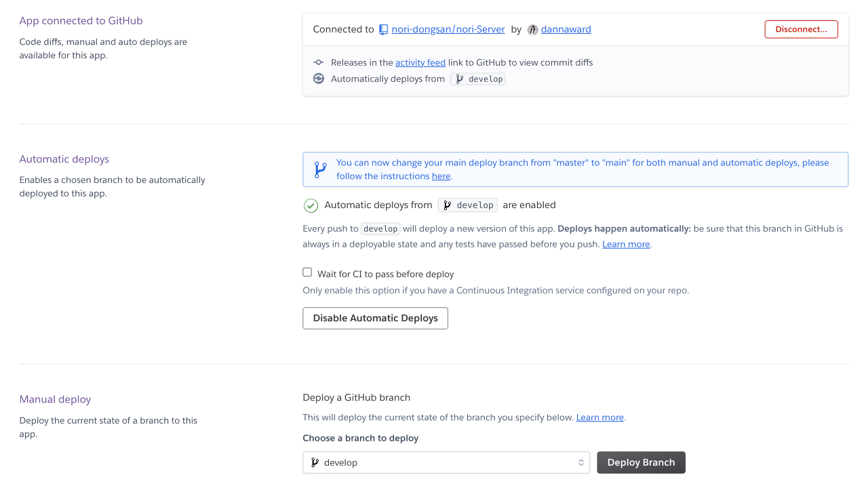Click the Deploy Branch button
The image size is (868, 486).
[642, 462]
